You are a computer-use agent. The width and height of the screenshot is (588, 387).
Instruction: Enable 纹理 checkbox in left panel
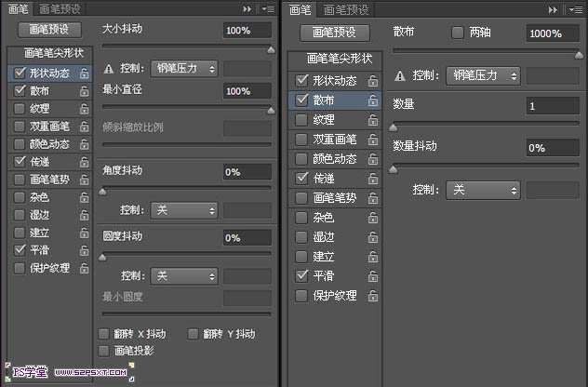coord(20,109)
